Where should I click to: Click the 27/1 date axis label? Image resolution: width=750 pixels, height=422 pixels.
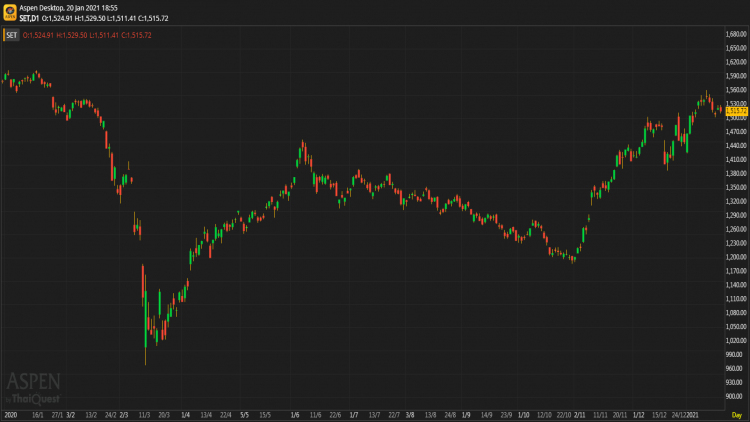pos(57,415)
